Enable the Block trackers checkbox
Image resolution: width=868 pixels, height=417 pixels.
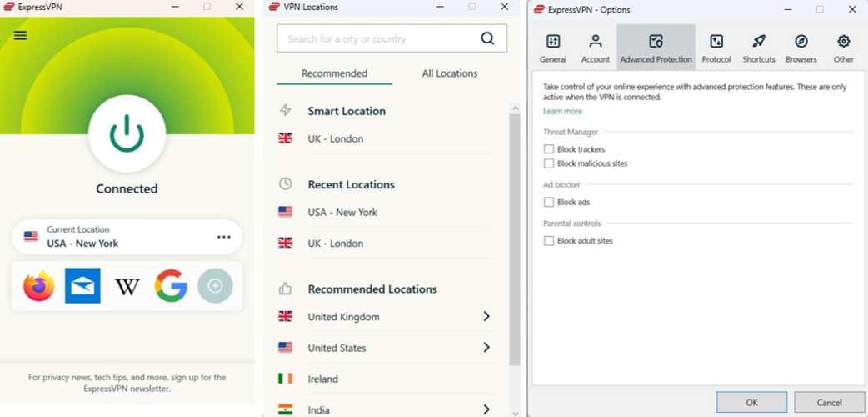549,149
